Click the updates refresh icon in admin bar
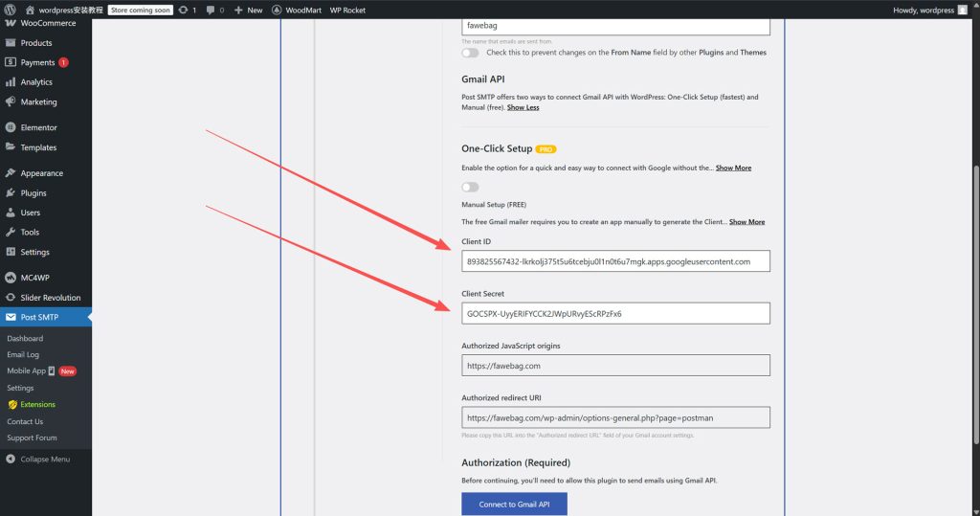Screen dimensions: 980x516 click(x=183, y=10)
